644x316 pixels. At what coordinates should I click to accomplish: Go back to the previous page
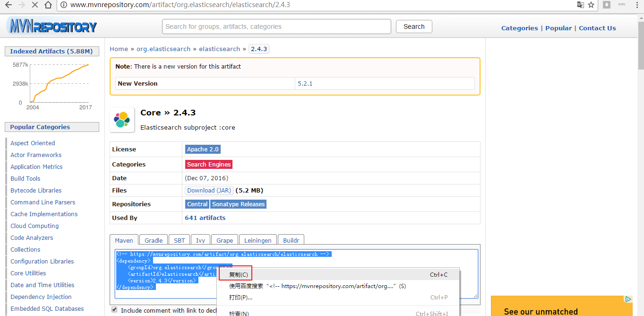(9, 5)
